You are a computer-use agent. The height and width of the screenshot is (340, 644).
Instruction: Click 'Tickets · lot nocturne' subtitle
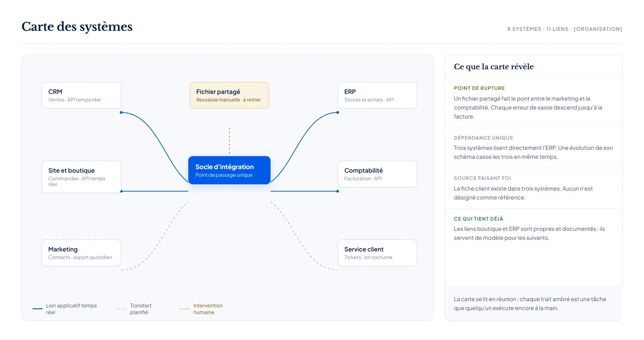[x=368, y=257]
